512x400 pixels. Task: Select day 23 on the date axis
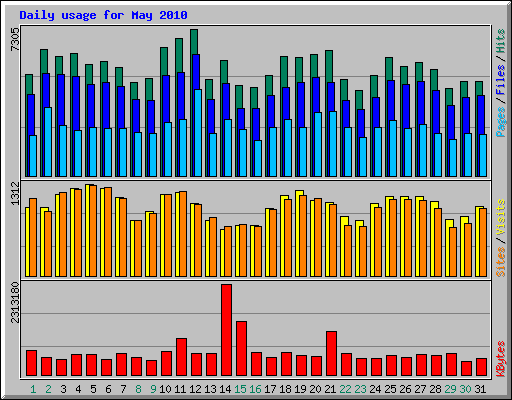point(360,389)
